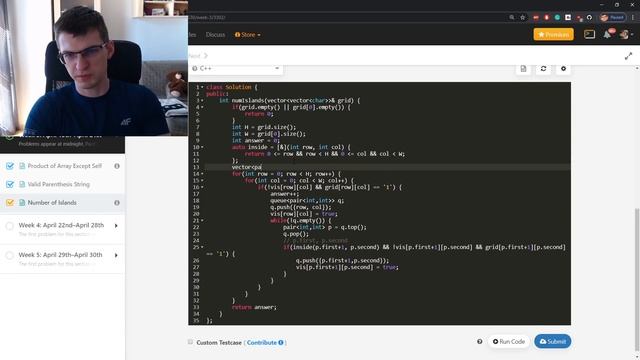The width and height of the screenshot is (640, 360).
Task: Click the document icon beside Number of Islands
Action: (22, 203)
